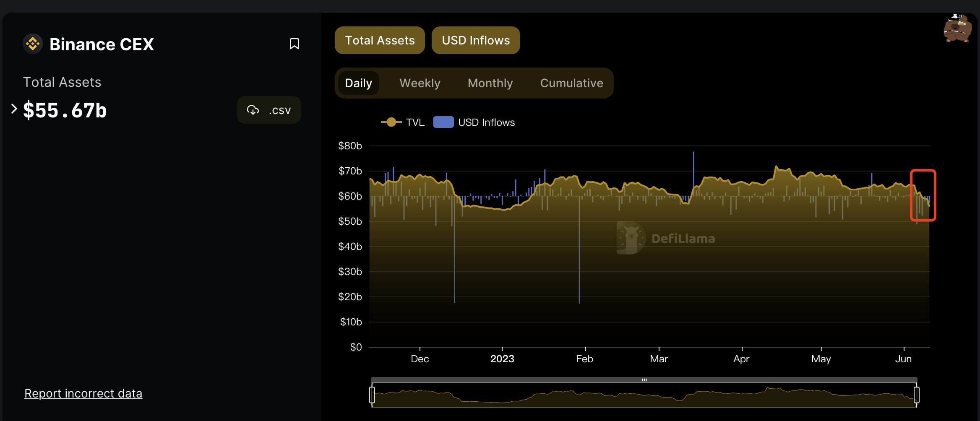Switch to Cumulative view
Viewport: 980px width, 421px height.
point(572,83)
